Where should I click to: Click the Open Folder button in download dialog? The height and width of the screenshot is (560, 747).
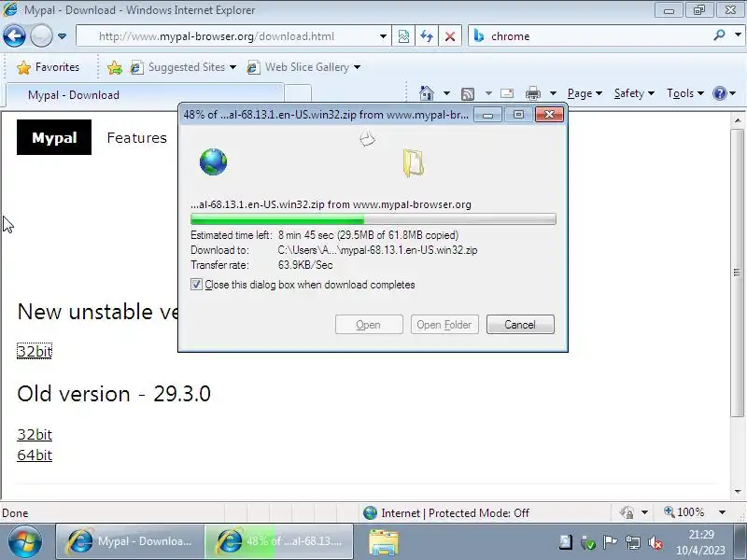point(444,324)
